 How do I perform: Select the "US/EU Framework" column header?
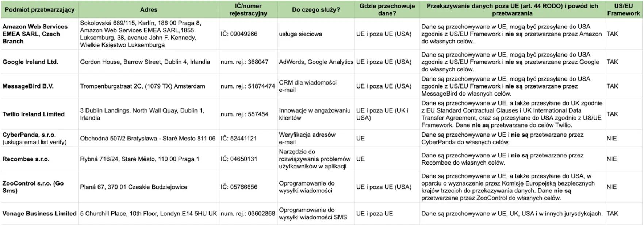pos(623,10)
